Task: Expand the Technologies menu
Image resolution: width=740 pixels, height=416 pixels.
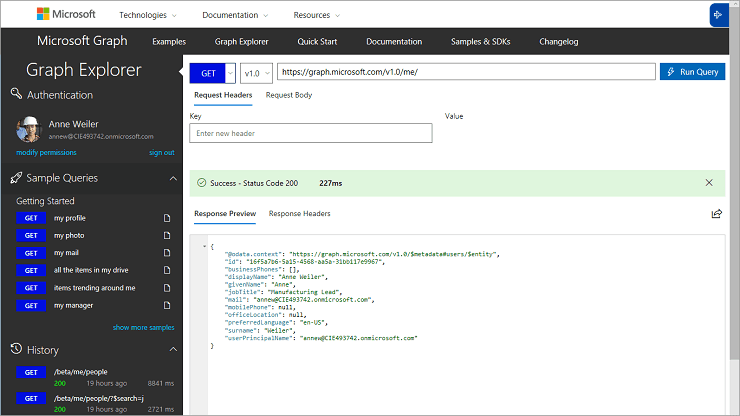Action: tap(148, 15)
